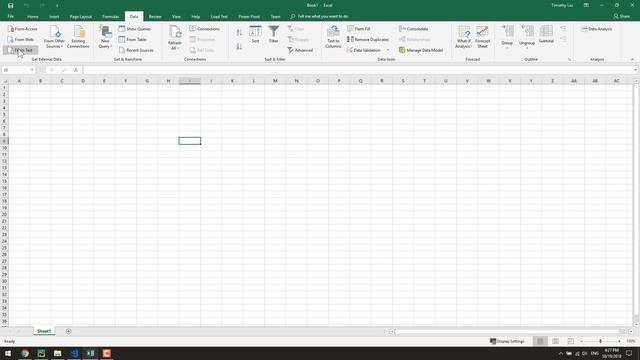Open Recent Sources
Viewport: 640px width, 360px height.
click(136, 50)
